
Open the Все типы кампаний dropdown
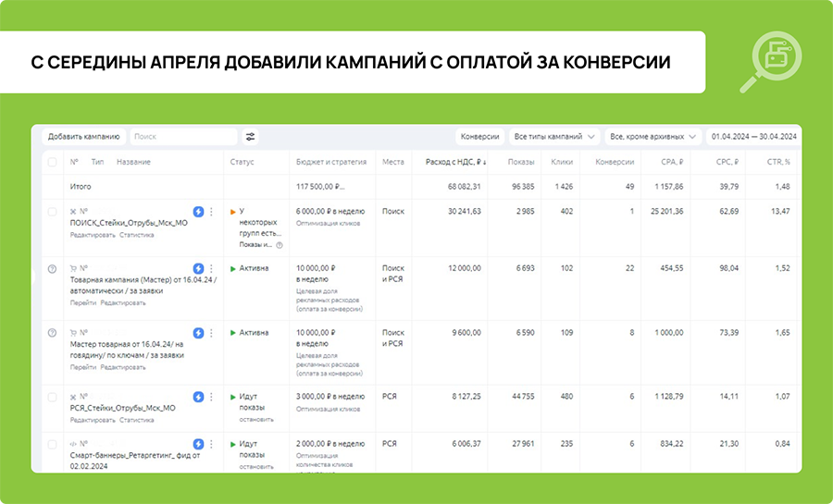pos(554,137)
